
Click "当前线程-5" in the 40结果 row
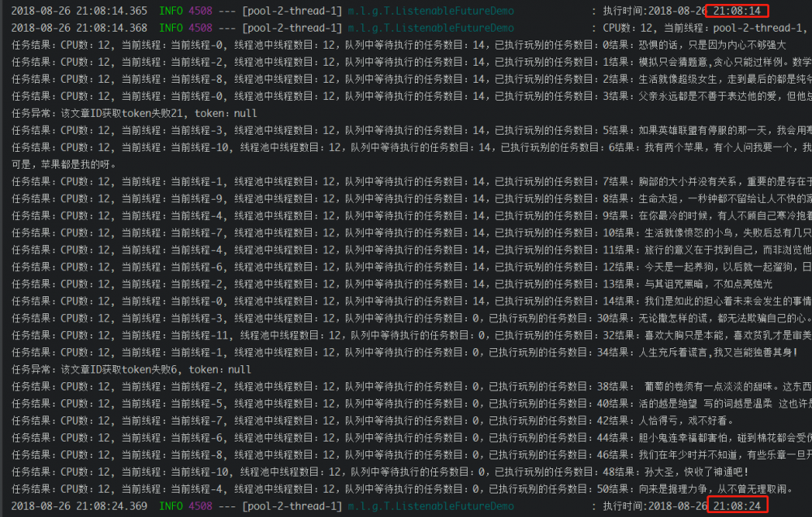click(197, 403)
